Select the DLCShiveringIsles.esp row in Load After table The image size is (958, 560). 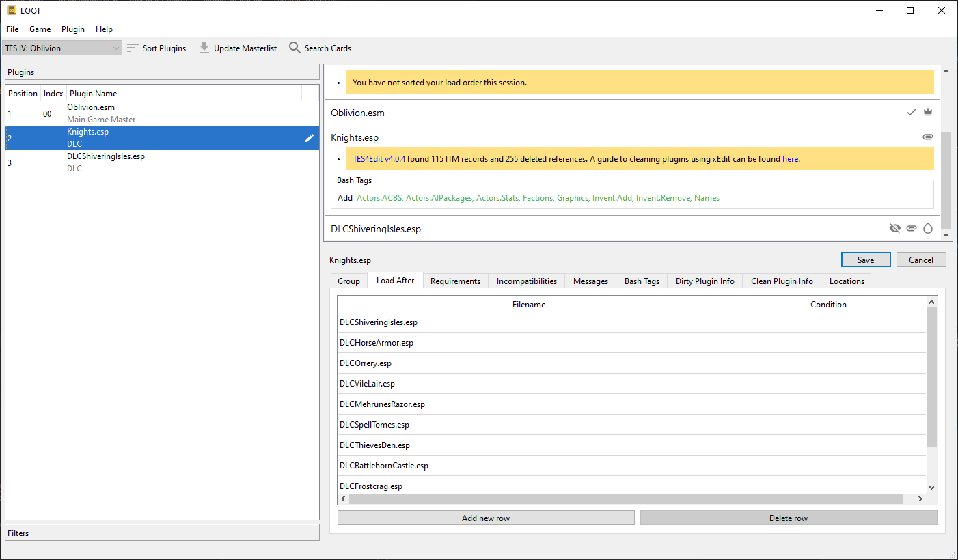click(632, 322)
